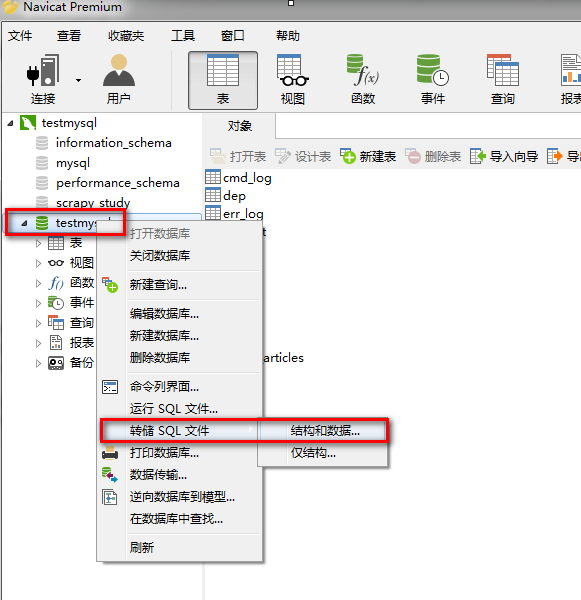Select the mysql database in the tree

(x=73, y=163)
